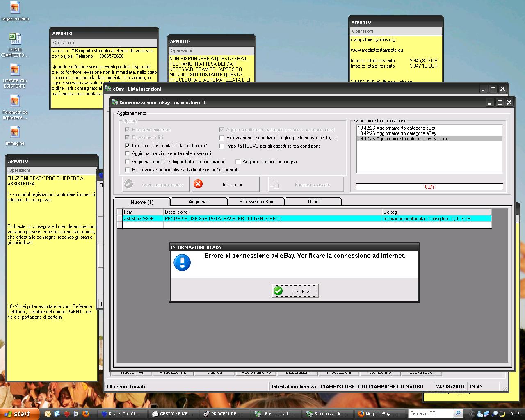Screen dimensions: 525x420
Task: Enable Aggiorna quantita' / disponibilita' delle inserzioni
Action: pos(127,162)
